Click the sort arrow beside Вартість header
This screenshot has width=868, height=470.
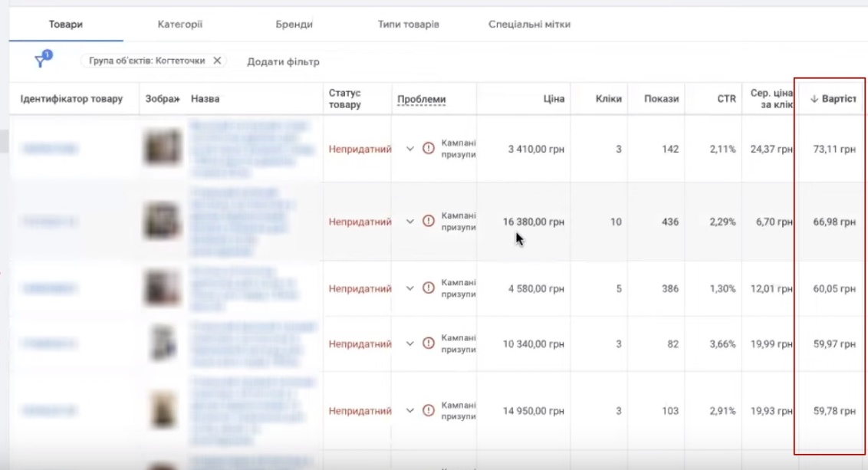[x=814, y=100]
